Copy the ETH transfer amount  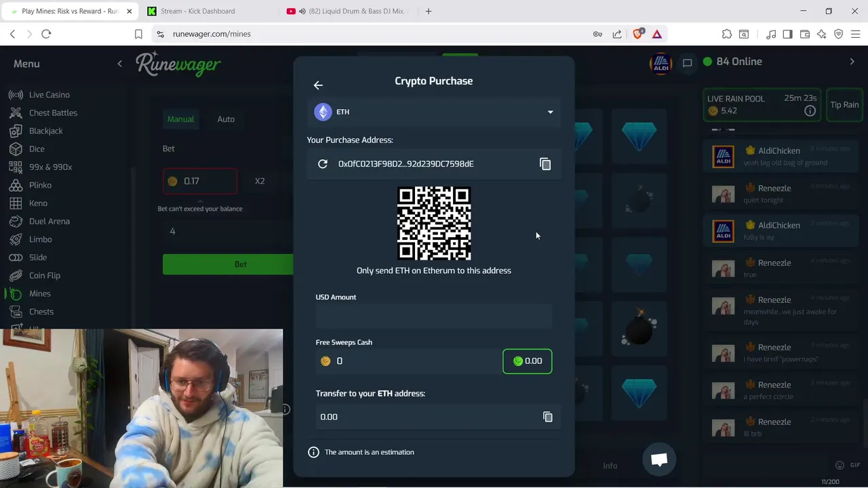548,417
